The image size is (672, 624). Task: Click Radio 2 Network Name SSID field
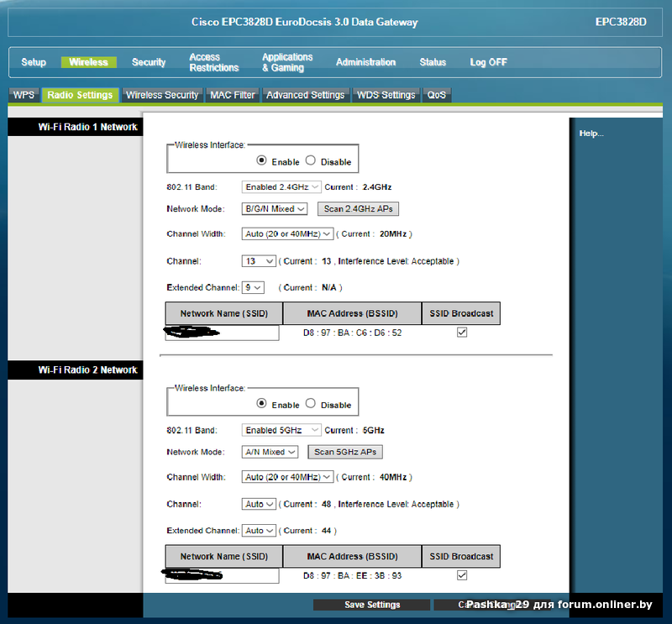(x=222, y=576)
